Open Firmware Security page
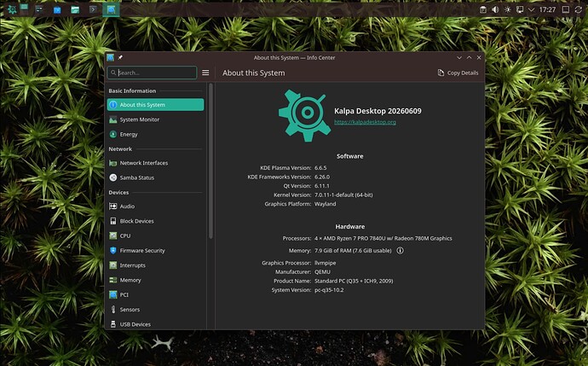Viewport: 588px width, 366px height. [155, 250]
